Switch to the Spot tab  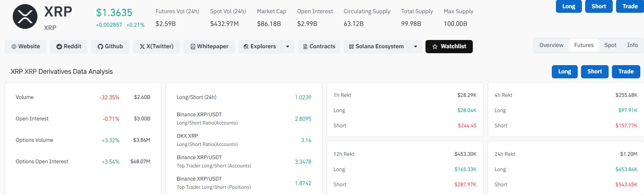610,45
